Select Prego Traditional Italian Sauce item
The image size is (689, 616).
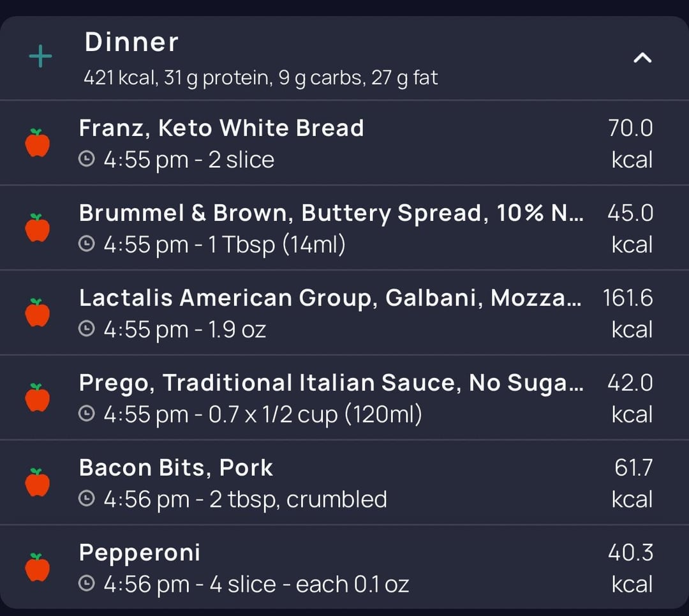click(330, 383)
